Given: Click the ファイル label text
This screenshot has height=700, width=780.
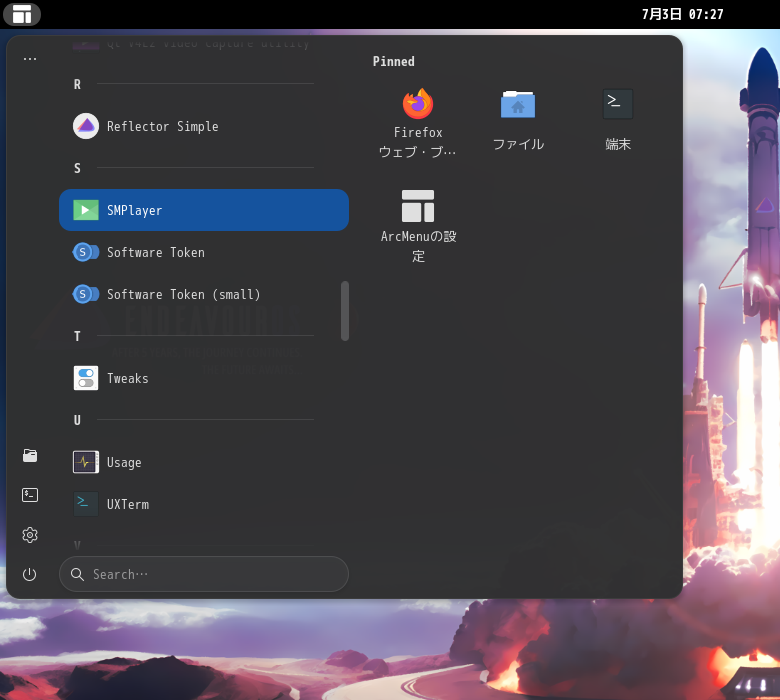Looking at the screenshot, I should [x=518, y=144].
